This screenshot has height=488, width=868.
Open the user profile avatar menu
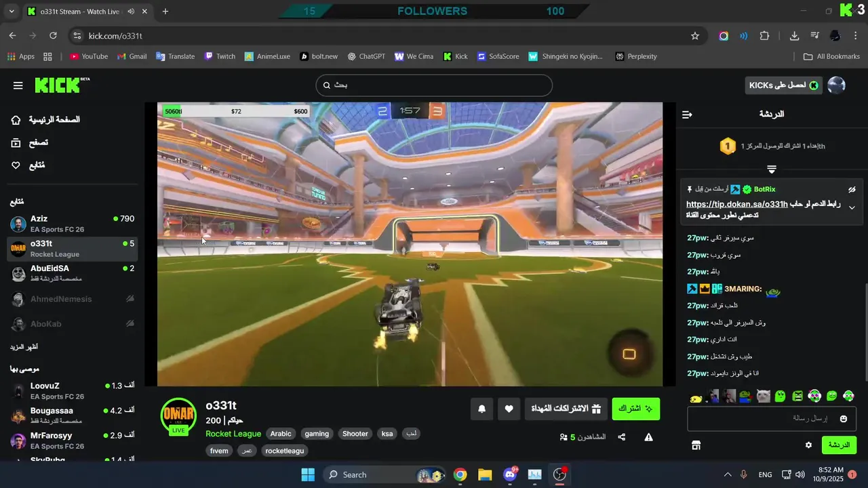click(837, 85)
